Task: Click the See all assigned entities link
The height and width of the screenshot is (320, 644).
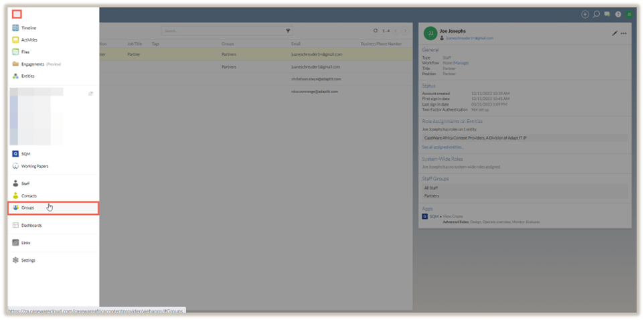Action: click(x=442, y=147)
